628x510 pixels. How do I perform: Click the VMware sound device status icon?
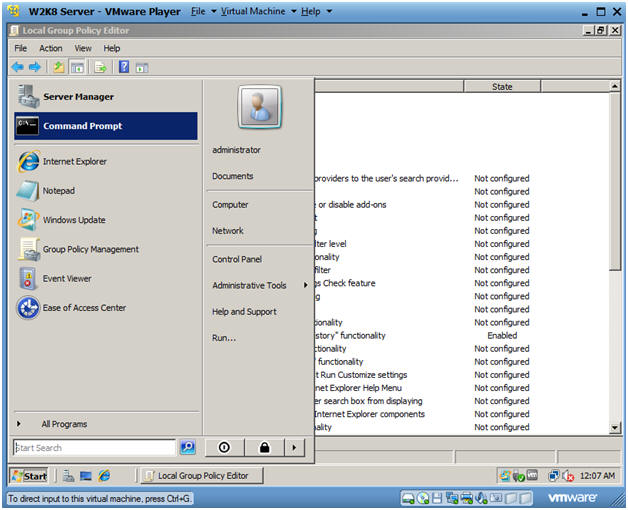[481, 498]
